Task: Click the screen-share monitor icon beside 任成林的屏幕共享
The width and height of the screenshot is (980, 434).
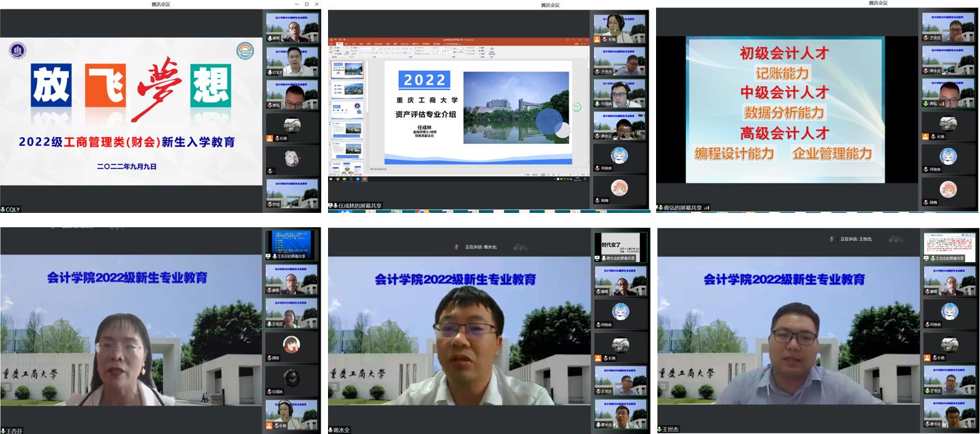Action: (x=331, y=203)
